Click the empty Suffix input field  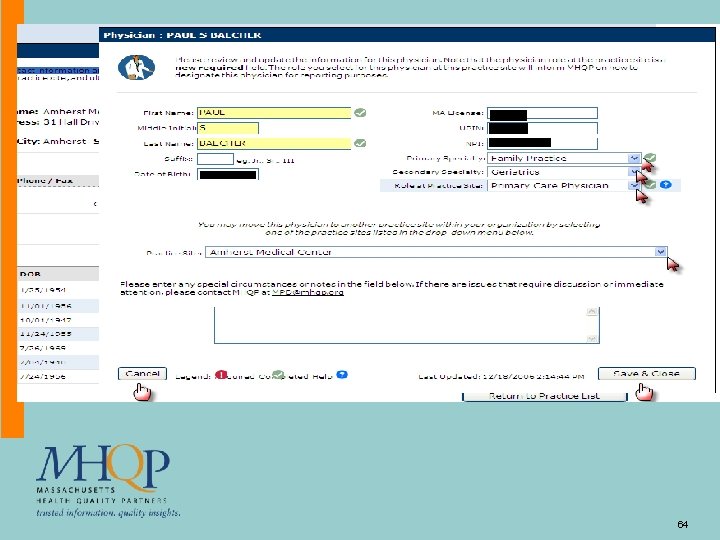[x=215, y=159]
